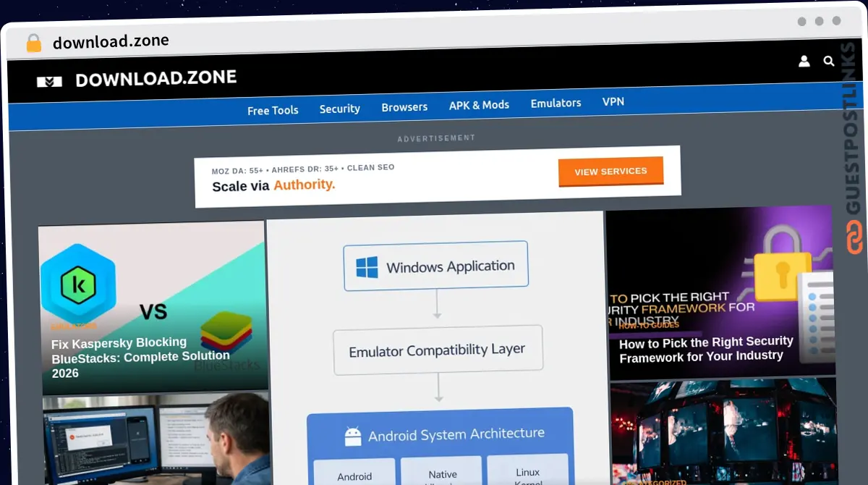The height and width of the screenshot is (485, 868).
Task: Click the Scale via Authority ad text
Action: [x=273, y=185]
